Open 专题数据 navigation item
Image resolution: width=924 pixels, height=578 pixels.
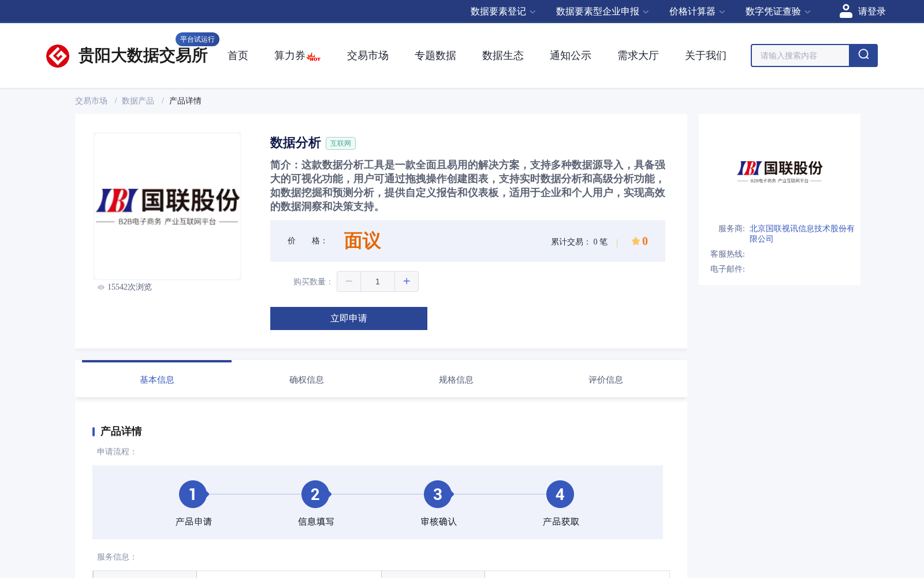[435, 55]
